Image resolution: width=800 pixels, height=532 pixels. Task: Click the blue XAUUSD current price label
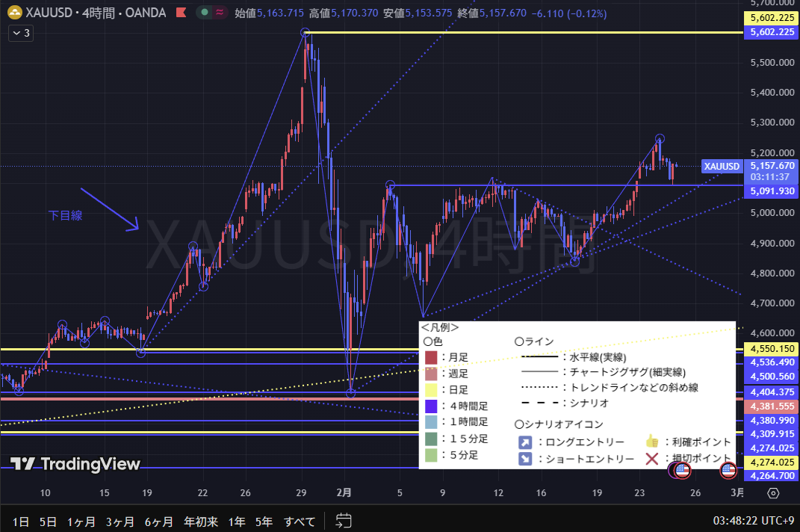tap(722, 166)
